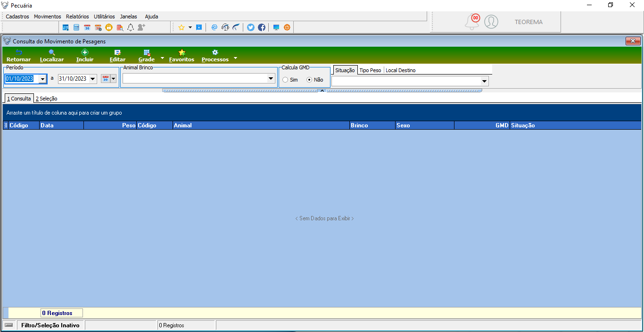Open the calculator icon in toolbar
The height and width of the screenshot is (332, 644).
pyautogui.click(x=76, y=27)
